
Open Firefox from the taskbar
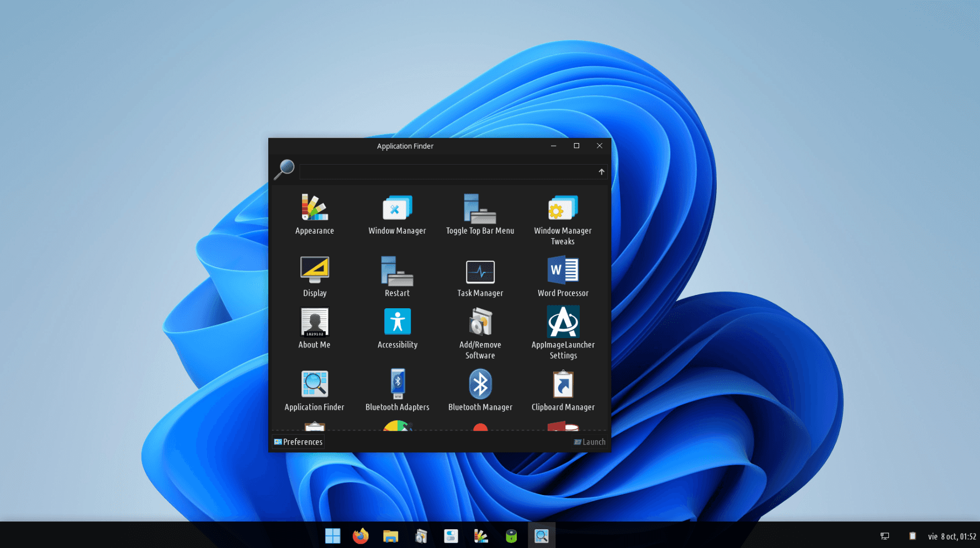coord(361,536)
